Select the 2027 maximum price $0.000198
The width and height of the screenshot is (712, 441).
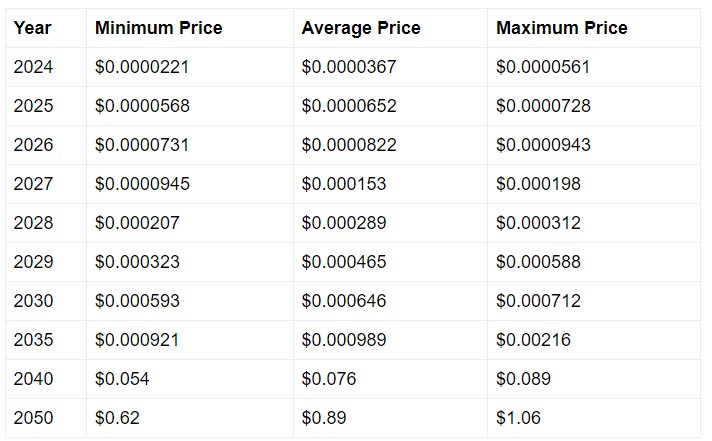click(538, 184)
